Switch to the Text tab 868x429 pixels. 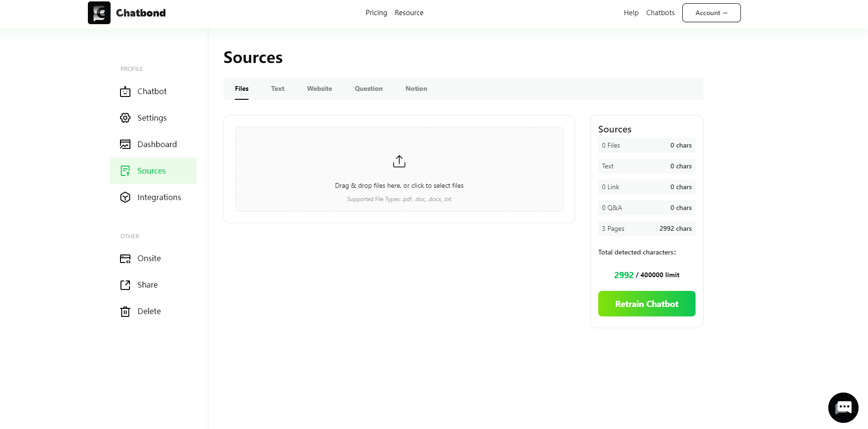[278, 88]
